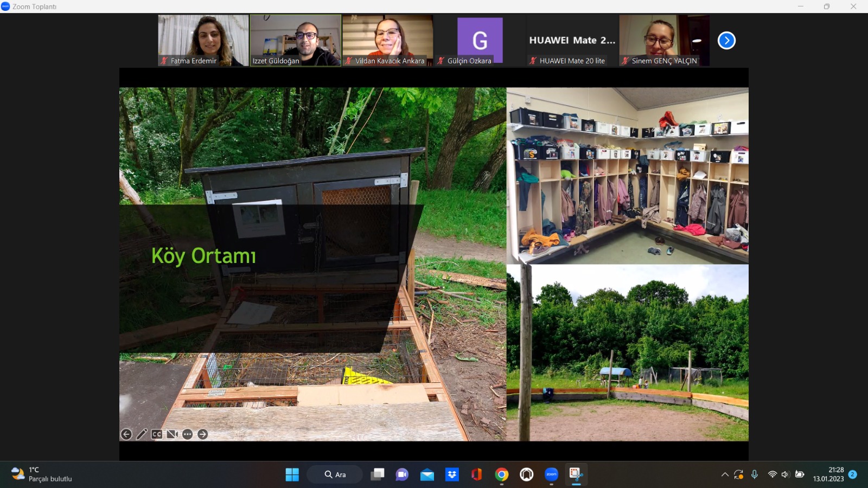Select the pen annotation tool on slide
Screen dimensions: 868x488
coord(142,434)
